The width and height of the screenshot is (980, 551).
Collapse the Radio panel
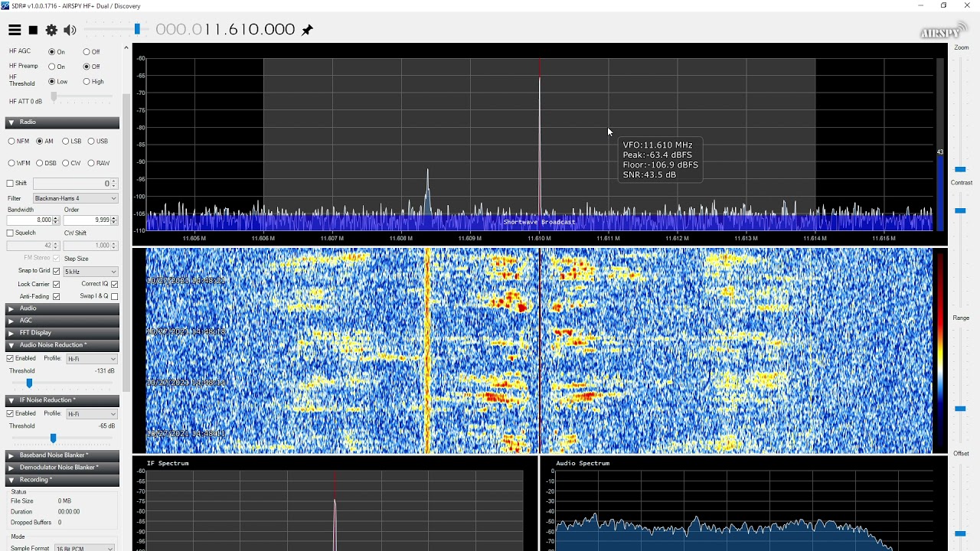click(62, 122)
